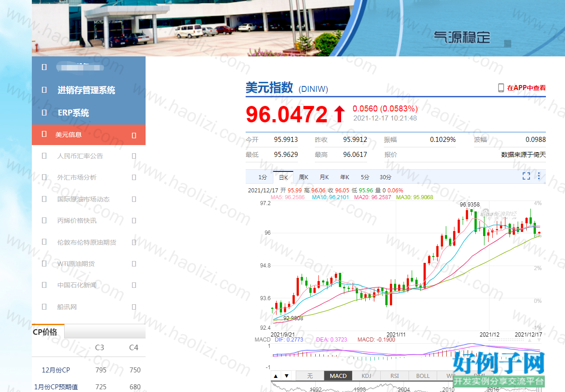Select the 年K chart tab
Viewport: 565px width, 392px height.
coord(344,177)
